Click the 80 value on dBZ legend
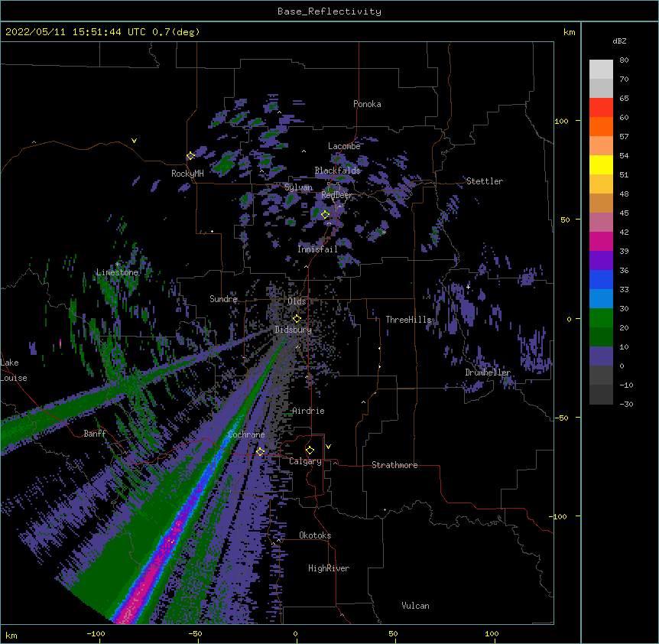The height and width of the screenshot is (644, 659). click(x=624, y=60)
